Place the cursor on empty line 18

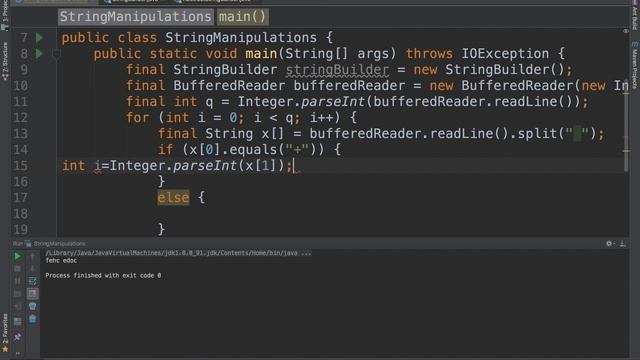343,214
